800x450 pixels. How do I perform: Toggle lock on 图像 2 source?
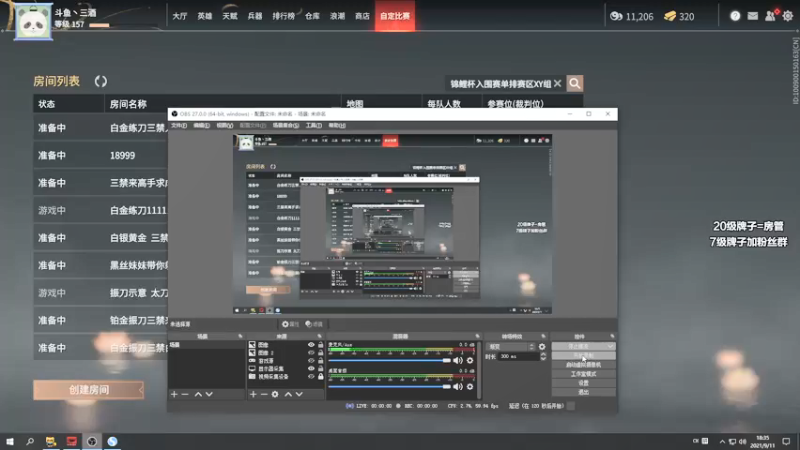click(320, 353)
